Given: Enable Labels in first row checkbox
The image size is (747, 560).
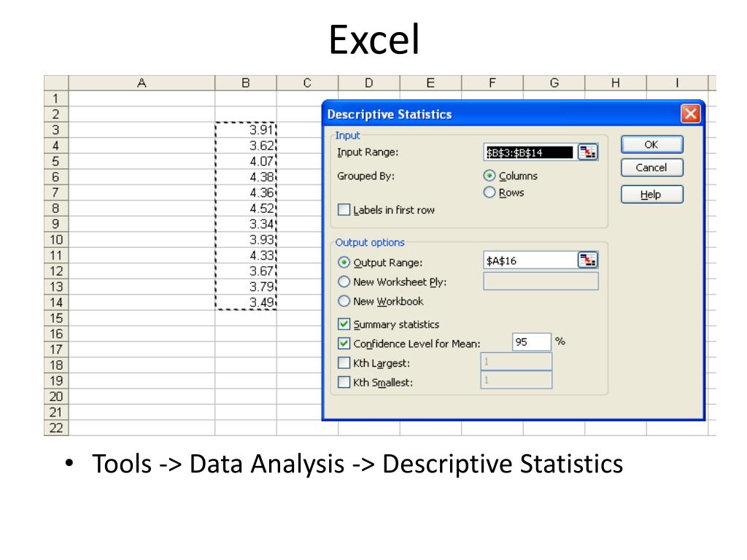Looking at the screenshot, I should 344,209.
